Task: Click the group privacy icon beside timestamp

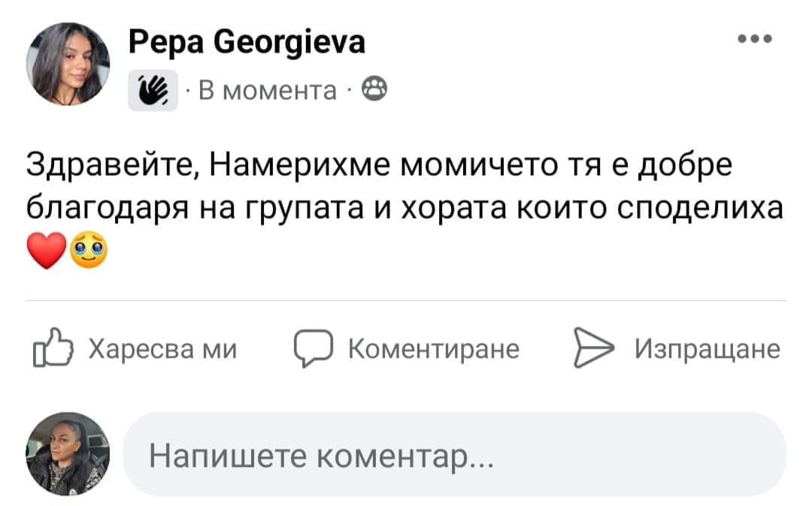Action: tap(374, 91)
